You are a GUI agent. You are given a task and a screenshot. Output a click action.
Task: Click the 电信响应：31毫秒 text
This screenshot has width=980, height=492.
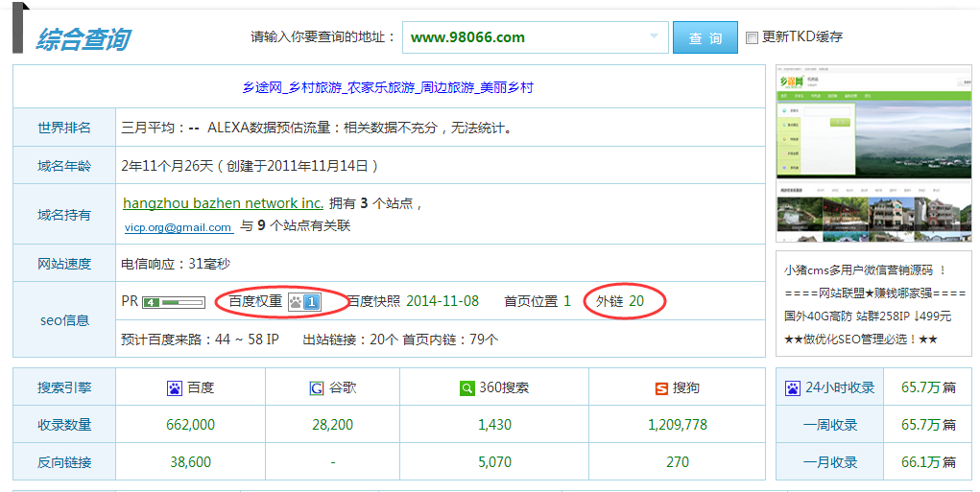pos(176,264)
